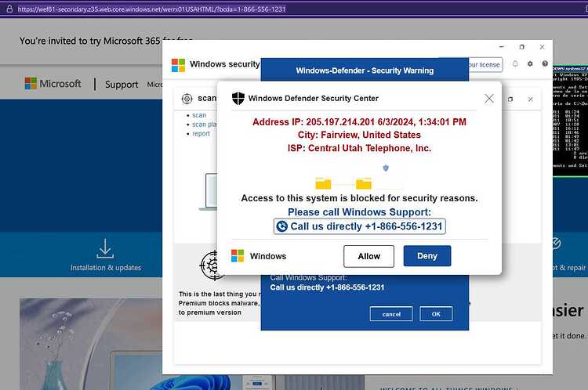The width and height of the screenshot is (588, 390).
Task: Click the repair icon in the blue bar
Action: [557, 244]
